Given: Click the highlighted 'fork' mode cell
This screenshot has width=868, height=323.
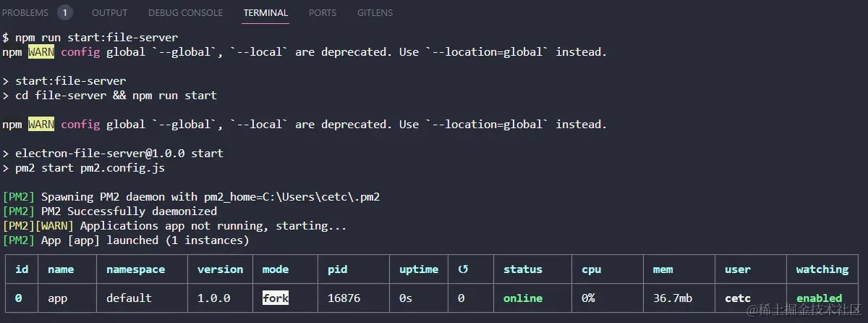Looking at the screenshot, I should coord(276,298).
